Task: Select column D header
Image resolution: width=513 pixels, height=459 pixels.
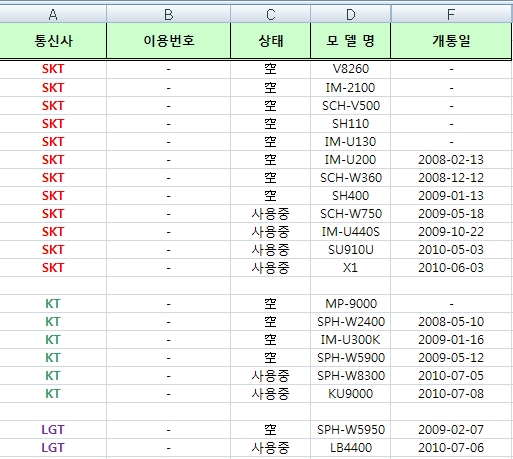Action: [350, 14]
